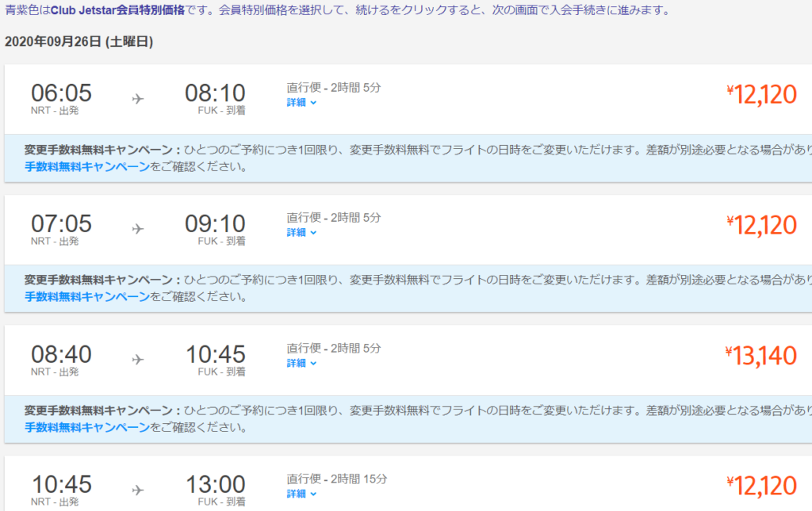
Task: Open 手数料無料キャンペーン link under 06:05 flight
Action: [x=86, y=167]
